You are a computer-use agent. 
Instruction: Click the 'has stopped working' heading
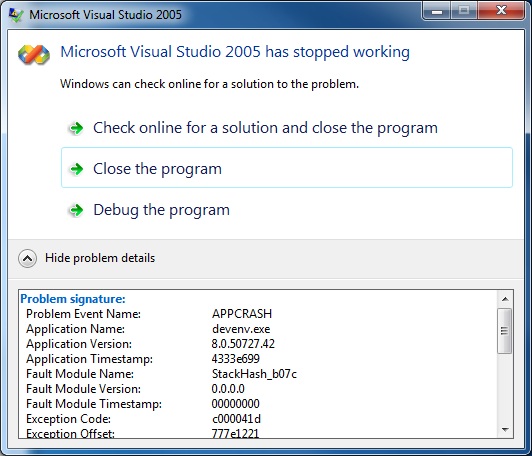(235, 52)
